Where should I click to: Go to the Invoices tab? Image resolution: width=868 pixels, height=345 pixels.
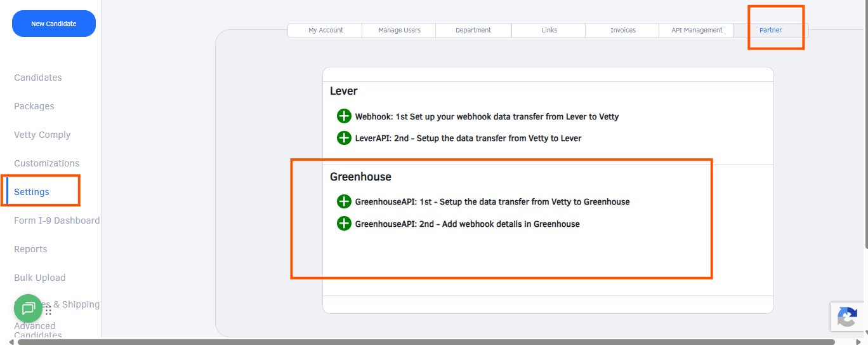[623, 30]
